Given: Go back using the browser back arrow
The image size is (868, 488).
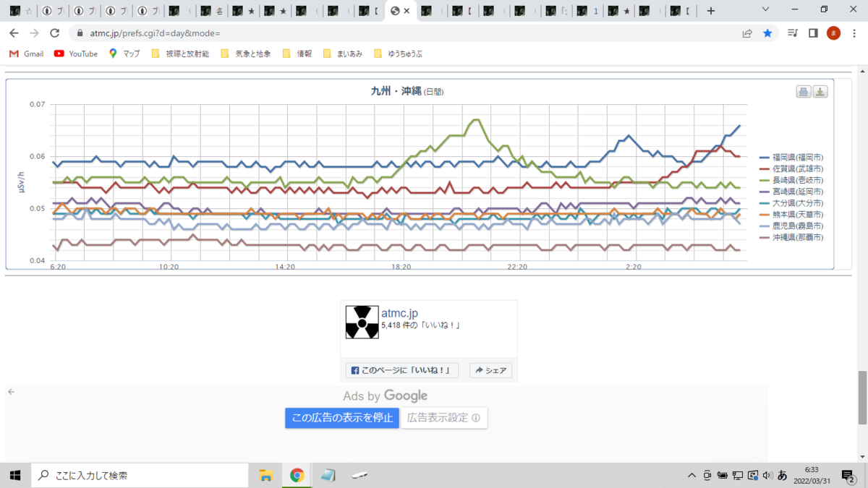Looking at the screenshot, I should tap(14, 33).
